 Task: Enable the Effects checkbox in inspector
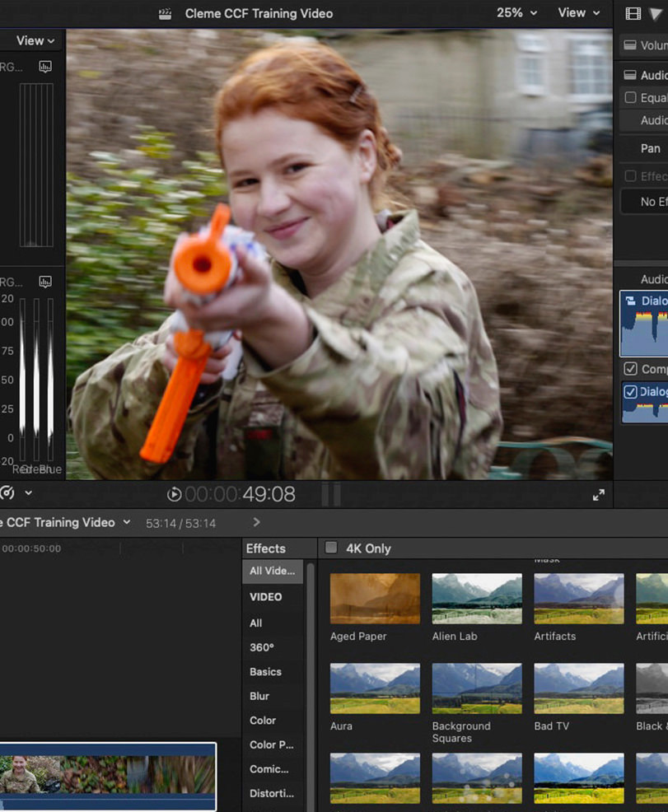tap(630, 176)
